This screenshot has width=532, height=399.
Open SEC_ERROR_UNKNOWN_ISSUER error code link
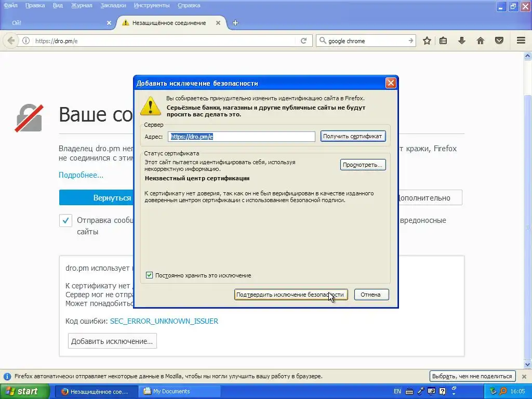(x=164, y=321)
